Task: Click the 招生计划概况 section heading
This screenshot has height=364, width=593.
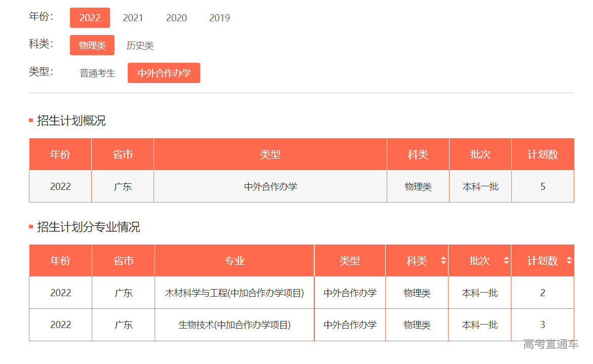Action: point(71,120)
